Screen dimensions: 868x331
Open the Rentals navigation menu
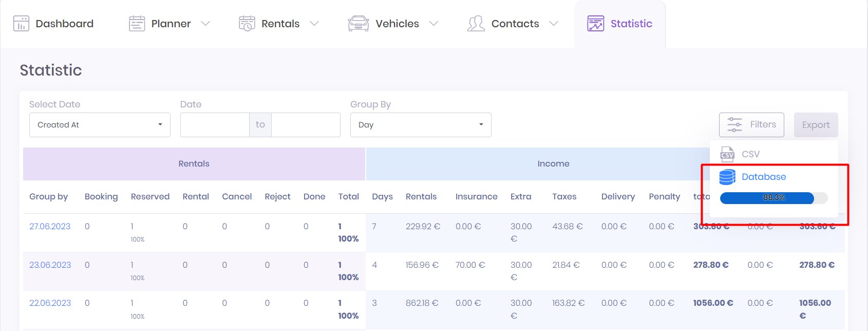coord(280,24)
